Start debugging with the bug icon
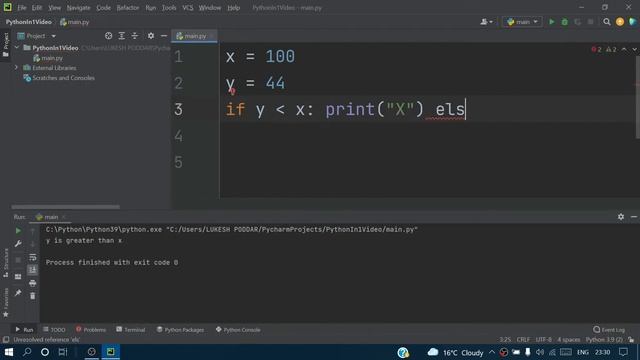Image resolution: width=640 pixels, height=360 pixels. (564, 22)
